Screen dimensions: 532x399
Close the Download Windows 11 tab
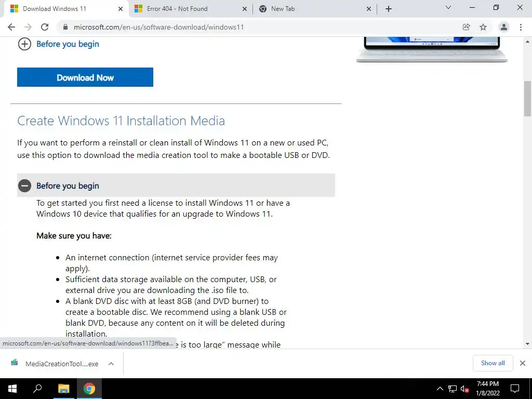coord(121,9)
